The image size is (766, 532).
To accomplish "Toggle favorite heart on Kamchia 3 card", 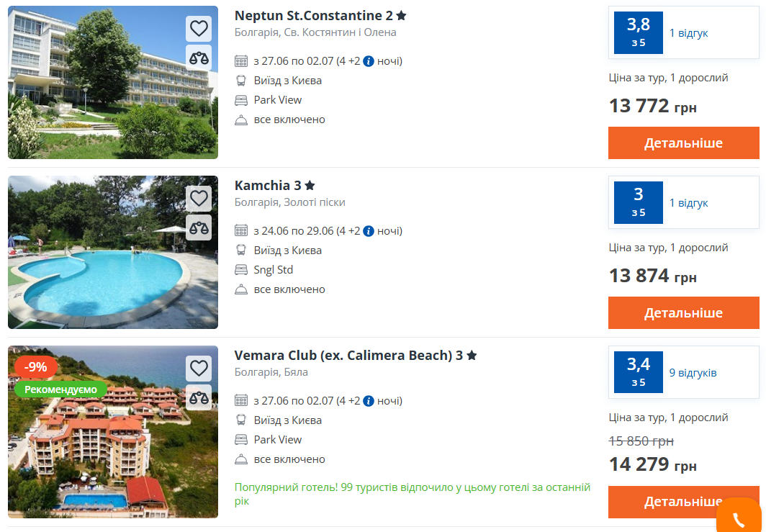I will point(199,198).
